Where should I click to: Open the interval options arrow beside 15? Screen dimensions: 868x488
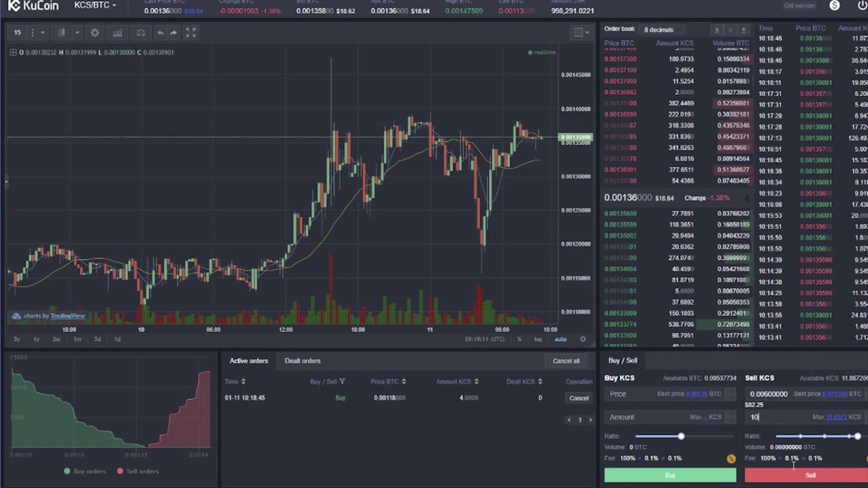coord(42,33)
